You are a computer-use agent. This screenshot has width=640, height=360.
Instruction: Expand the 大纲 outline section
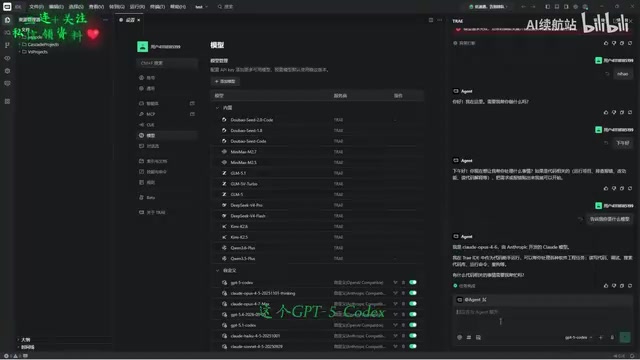tap(25, 340)
